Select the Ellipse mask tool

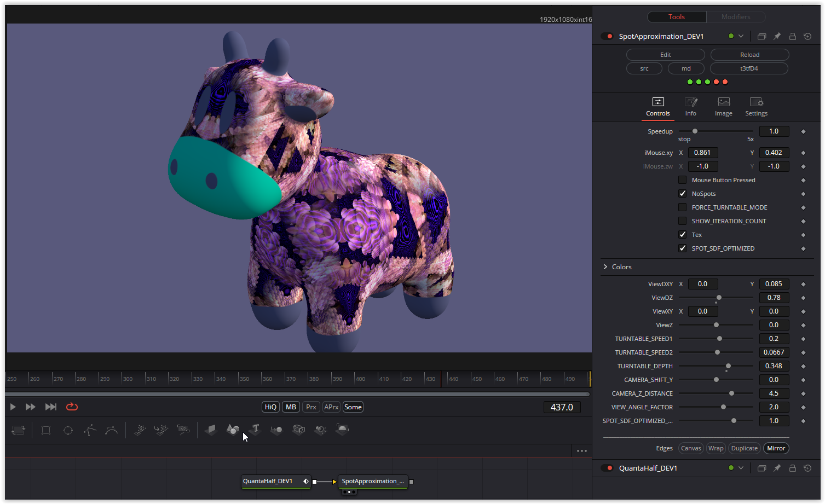pyautogui.click(x=68, y=430)
